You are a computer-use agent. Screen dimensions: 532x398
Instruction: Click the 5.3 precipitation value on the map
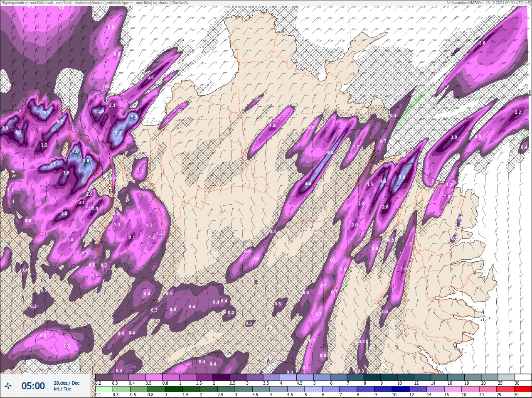(118, 133)
